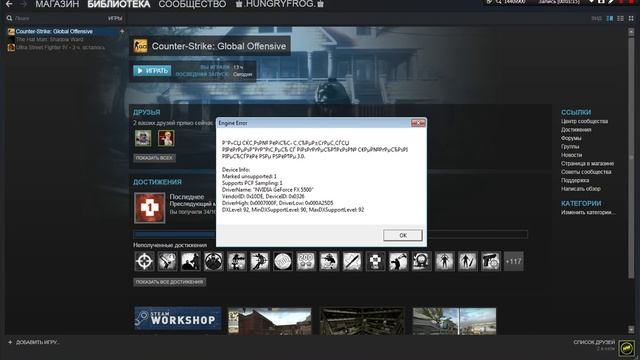Click the round helmet achievement icon
The height and width of the screenshot is (360, 640).
pyautogui.click(x=213, y=261)
